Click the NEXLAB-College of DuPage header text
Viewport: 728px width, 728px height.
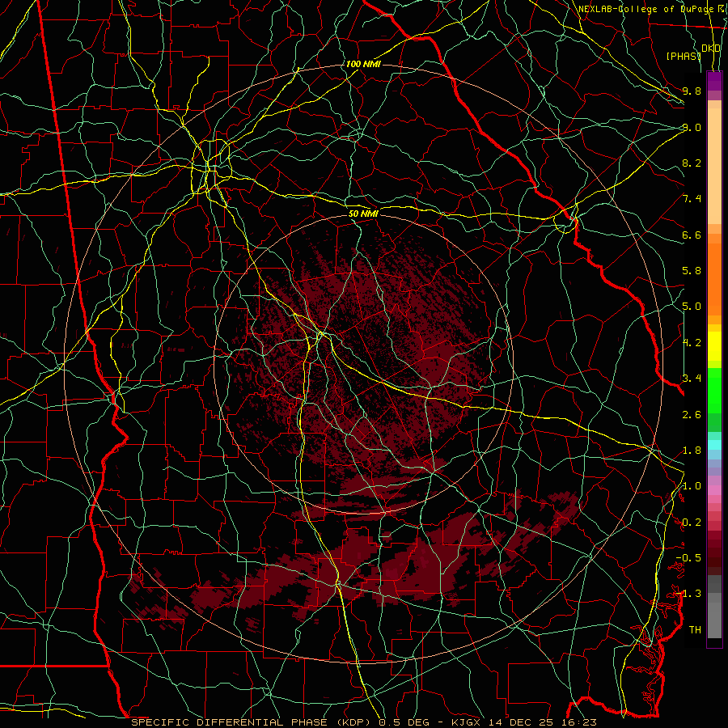[x=645, y=9]
